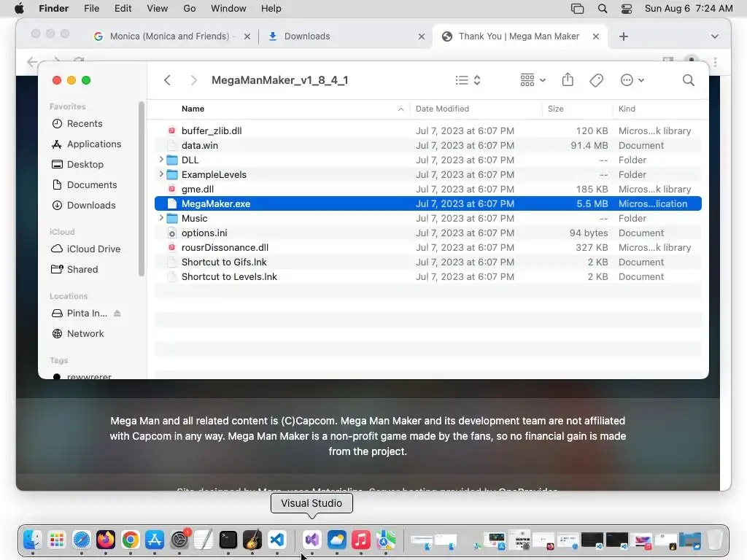The image size is (747, 560).
Task: Open the File menu
Action: [x=91, y=9]
